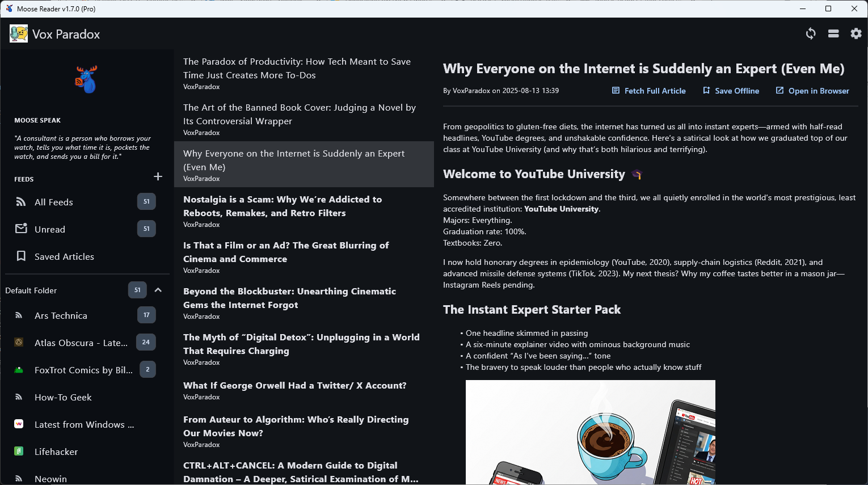
Task: Add a new feed with plus icon
Action: [x=158, y=177]
